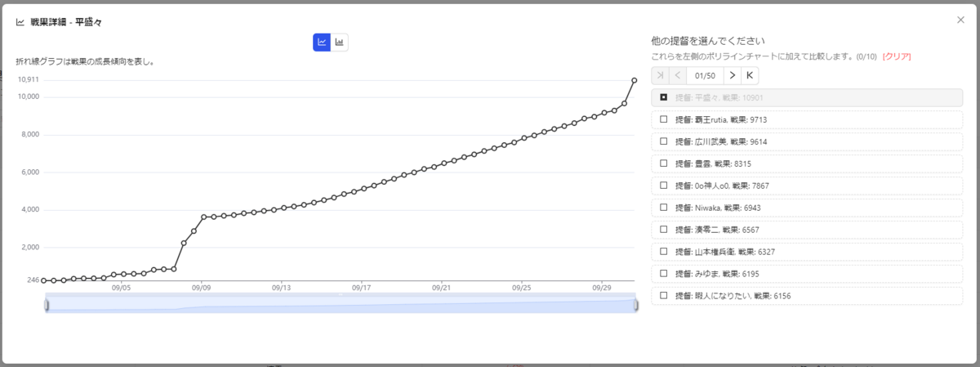Screen dimensions: 980x367
Task: Enable comparison with Niwaka
Action: pyautogui.click(x=663, y=208)
